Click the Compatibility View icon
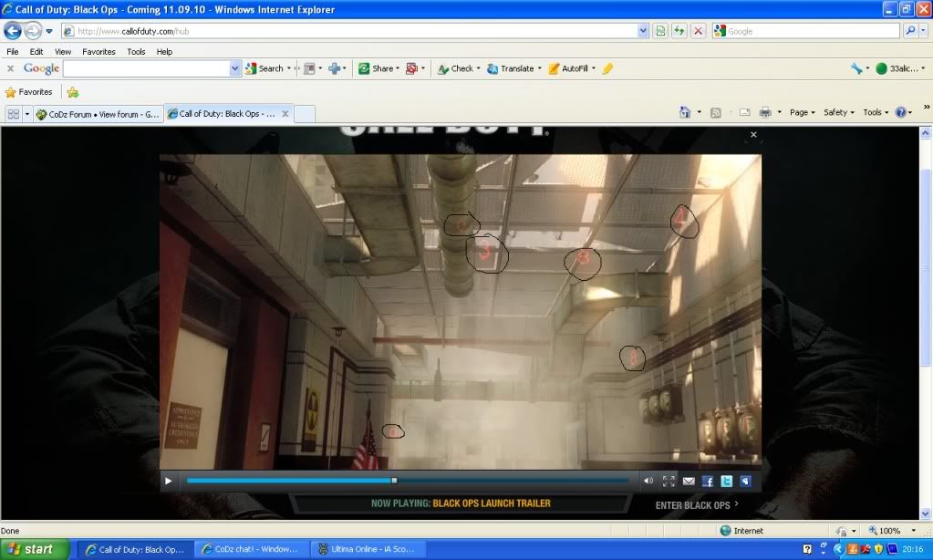Screen dimensions: 933x560 [x=660, y=31]
